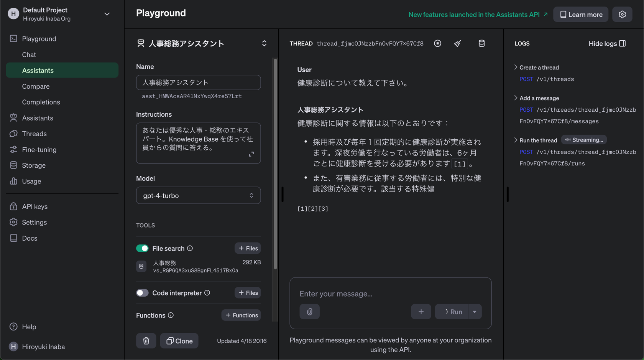Open the Default Project dropdown chevron
The image size is (644, 360).
pos(107,14)
